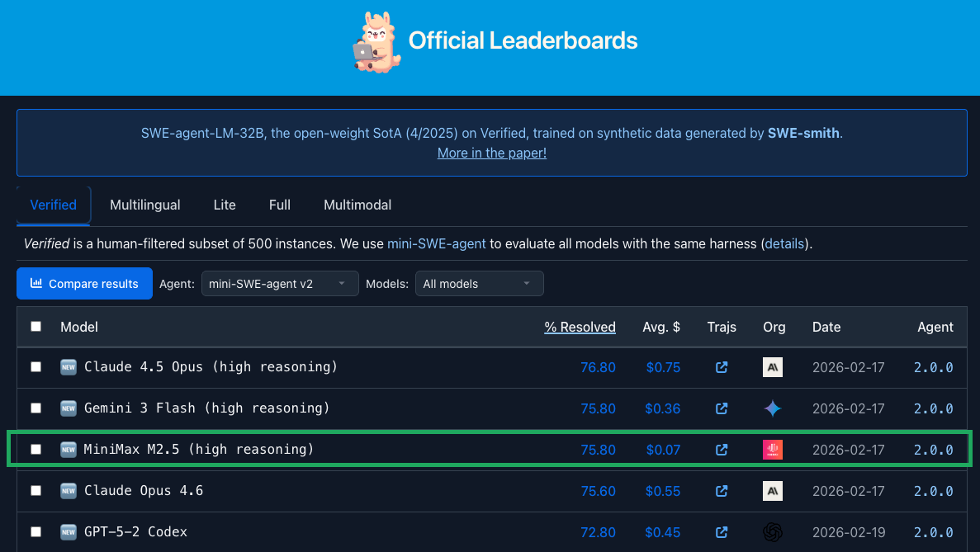The width and height of the screenshot is (980, 552).
Task: Open the harness details link
Action: tap(784, 243)
